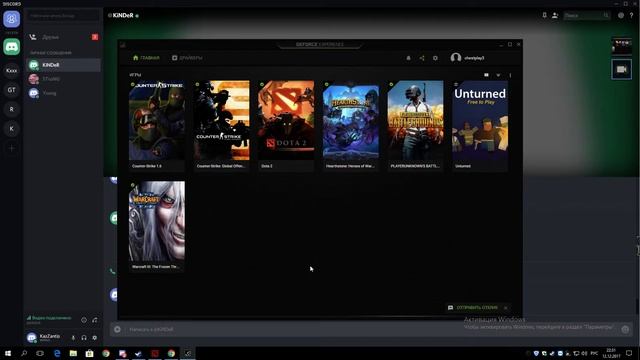This screenshot has height=360, width=640.
Task: Open the K server in Discord
Action: click(11, 129)
